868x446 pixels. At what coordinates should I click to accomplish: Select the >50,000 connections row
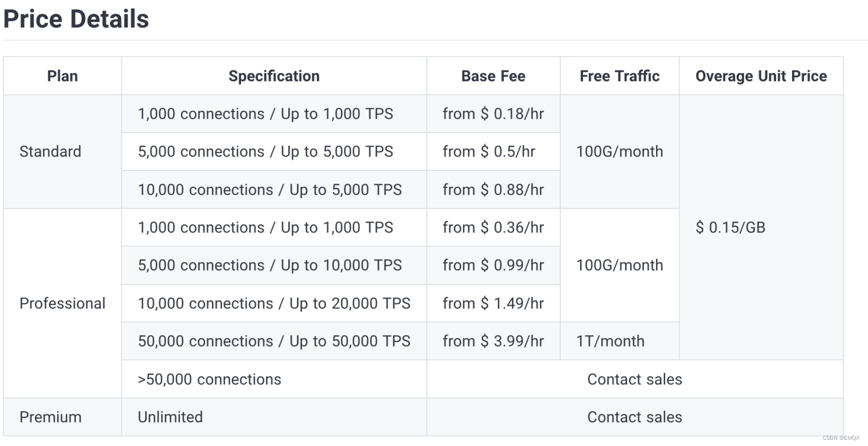coord(210,379)
